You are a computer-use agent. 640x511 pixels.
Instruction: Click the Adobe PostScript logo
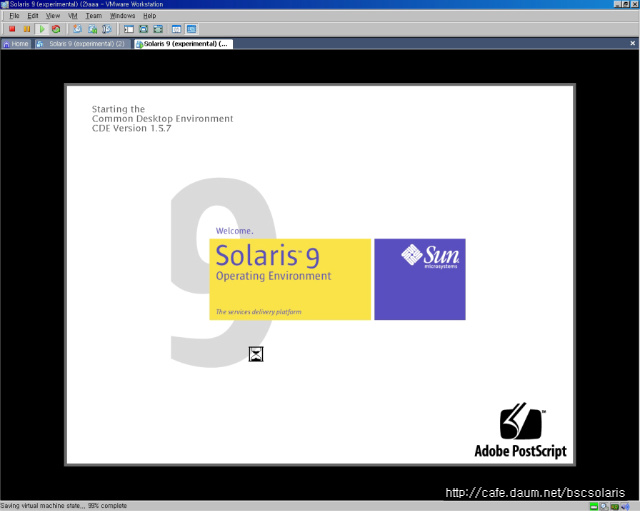point(520,431)
